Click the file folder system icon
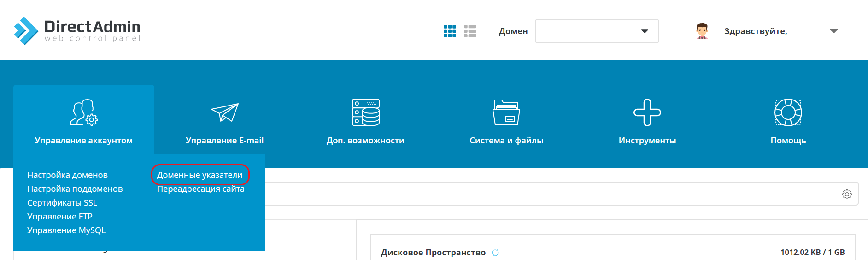Image resolution: width=868 pixels, height=260 pixels. 506,112
